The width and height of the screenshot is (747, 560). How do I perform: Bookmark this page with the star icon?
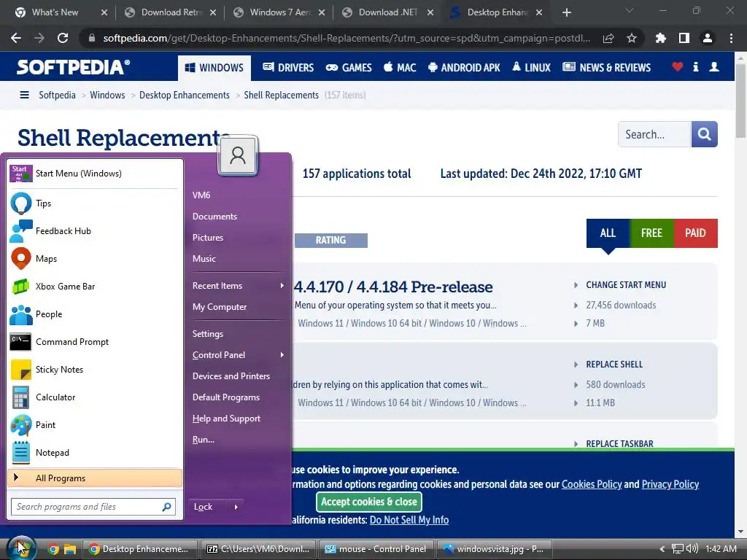[x=632, y=38]
